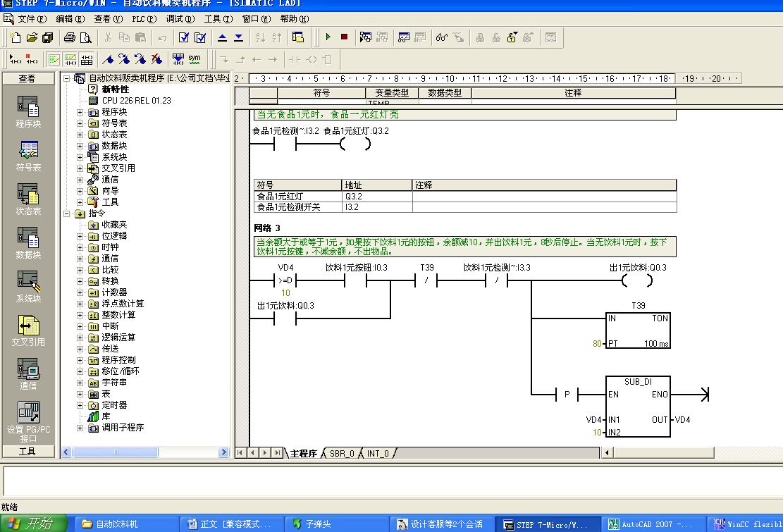783x532 pixels.
Task: Toggle symbol information table button
Action: coord(87,59)
